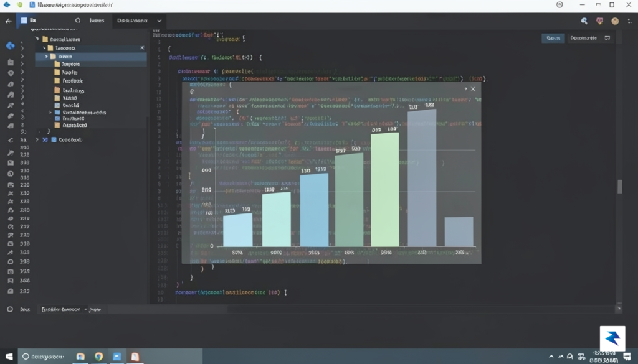Expand the blue file item with arrow
This screenshot has width=638, height=364.
[x=50, y=113]
